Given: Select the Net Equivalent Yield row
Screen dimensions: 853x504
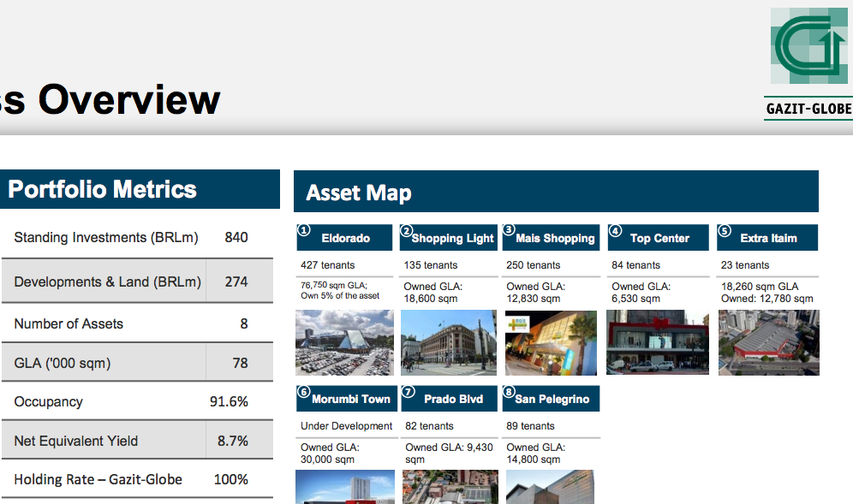Looking at the screenshot, I should (136, 441).
